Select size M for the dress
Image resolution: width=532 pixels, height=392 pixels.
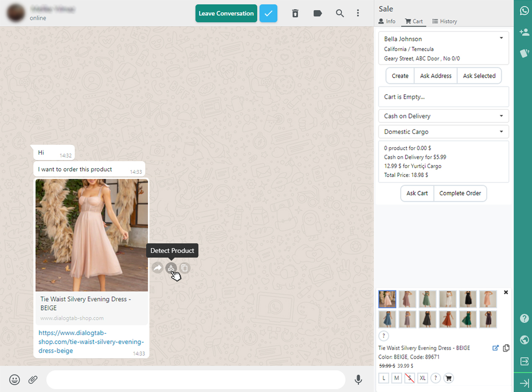click(x=396, y=378)
